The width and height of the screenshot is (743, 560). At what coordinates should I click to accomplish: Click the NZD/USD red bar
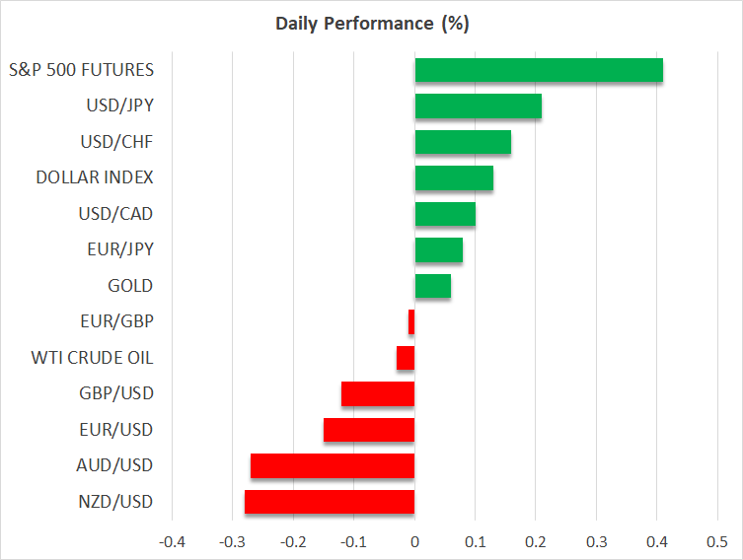330,502
